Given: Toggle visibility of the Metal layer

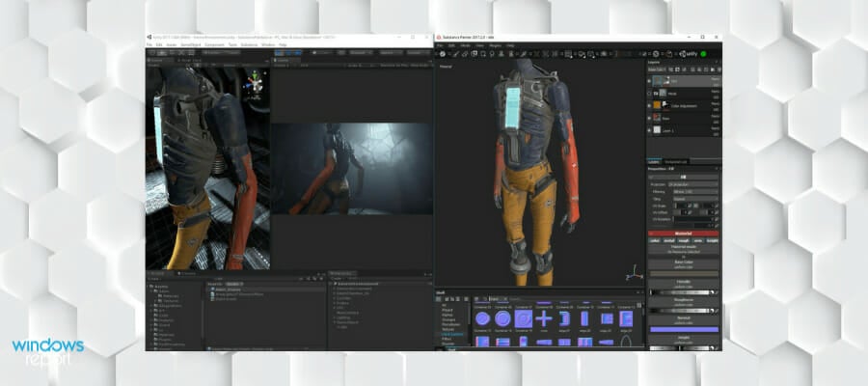Looking at the screenshot, I should tap(649, 94).
